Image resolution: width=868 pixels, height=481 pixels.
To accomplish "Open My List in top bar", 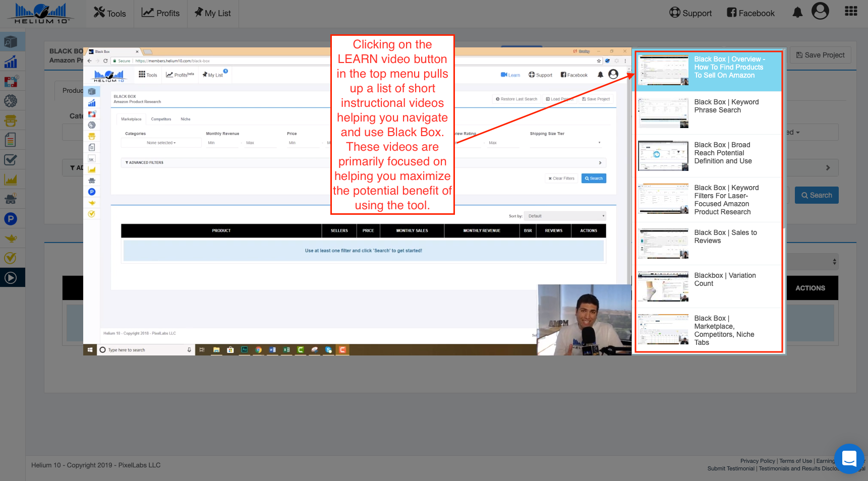I will click(213, 13).
